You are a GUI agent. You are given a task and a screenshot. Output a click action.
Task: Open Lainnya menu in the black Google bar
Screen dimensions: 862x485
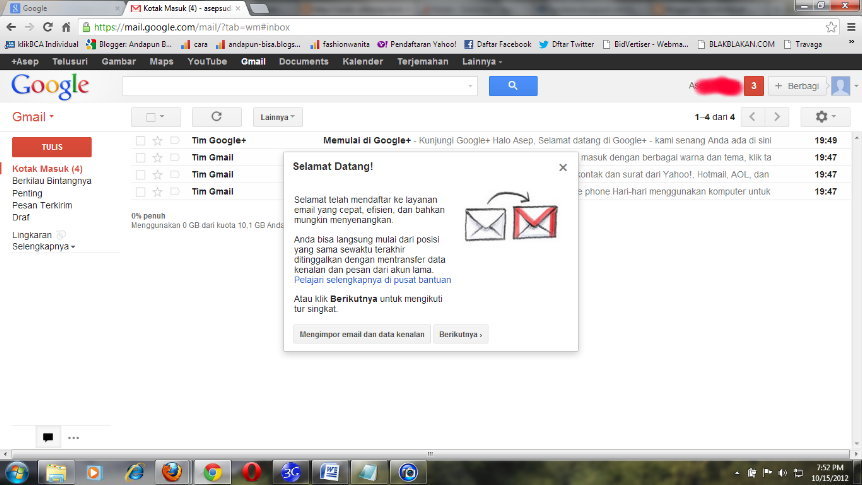click(x=482, y=62)
